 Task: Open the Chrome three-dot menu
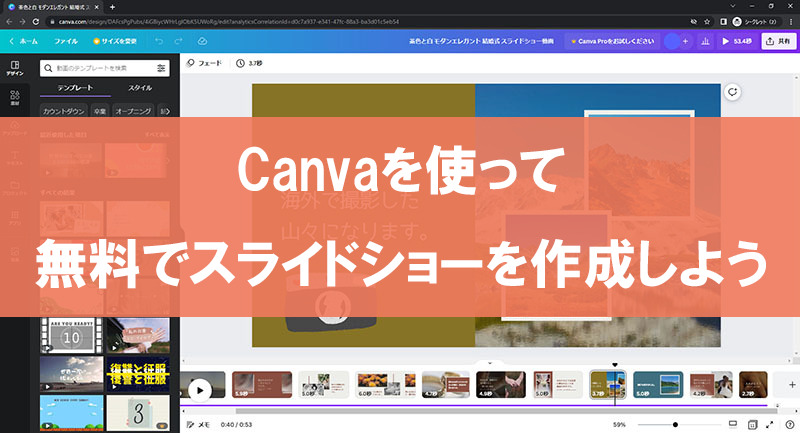point(791,22)
